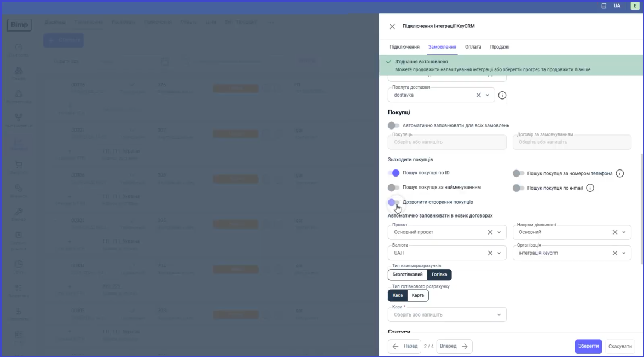Viewport: 644px width, 357px height.
Task: Expand the Послуга доставки dropdown
Action: pos(488,95)
